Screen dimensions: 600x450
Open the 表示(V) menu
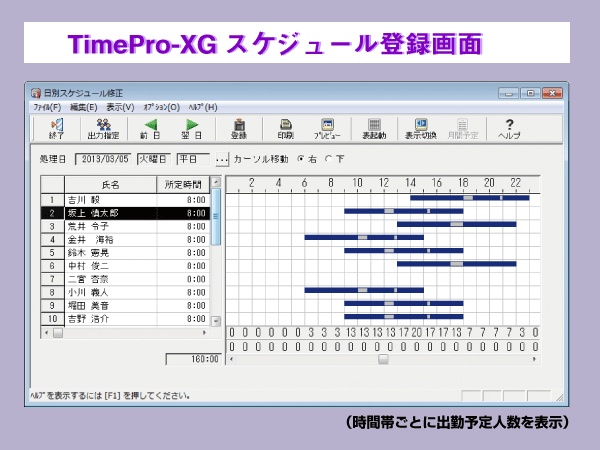coord(120,107)
